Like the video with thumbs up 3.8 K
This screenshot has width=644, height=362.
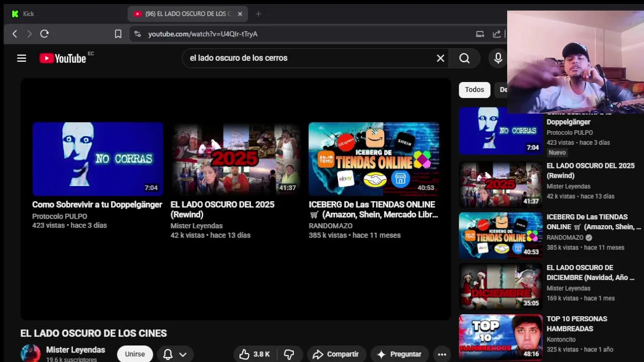[x=255, y=354]
